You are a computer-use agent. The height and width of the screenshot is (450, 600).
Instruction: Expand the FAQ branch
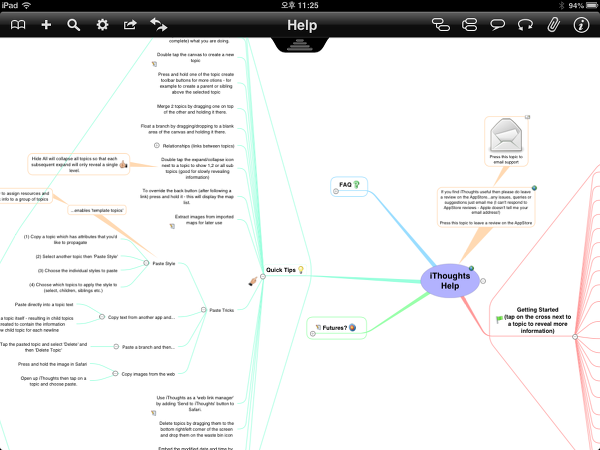coord(336,191)
